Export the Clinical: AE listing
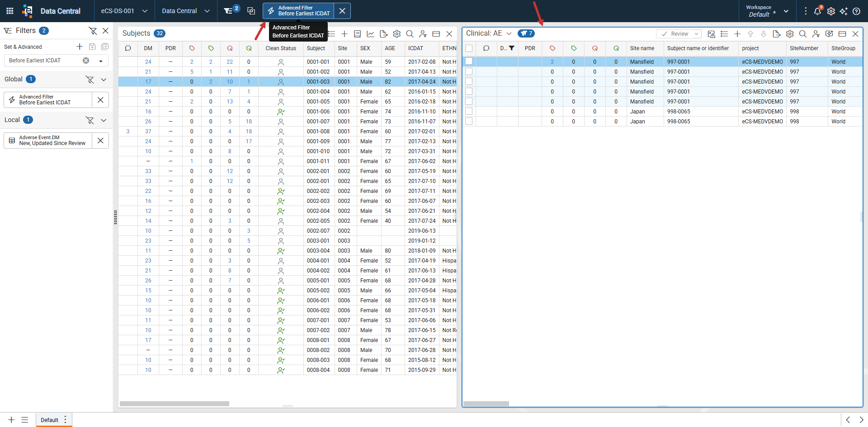This screenshot has height=427, width=868. tap(777, 34)
